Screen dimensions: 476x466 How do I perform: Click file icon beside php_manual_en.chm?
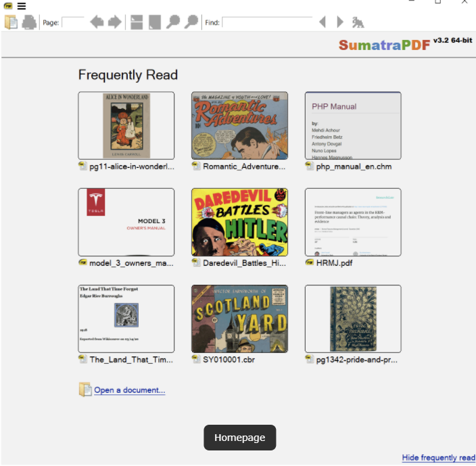[x=310, y=166]
